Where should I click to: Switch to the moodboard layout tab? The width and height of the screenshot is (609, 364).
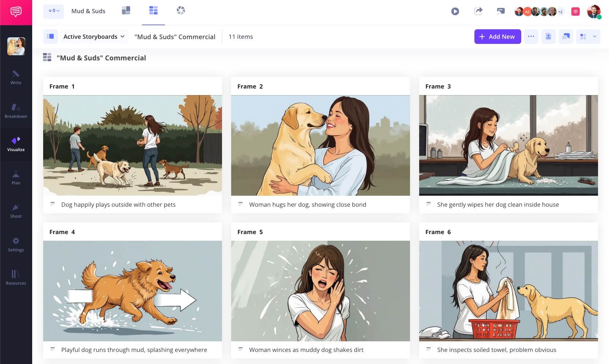point(126,11)
